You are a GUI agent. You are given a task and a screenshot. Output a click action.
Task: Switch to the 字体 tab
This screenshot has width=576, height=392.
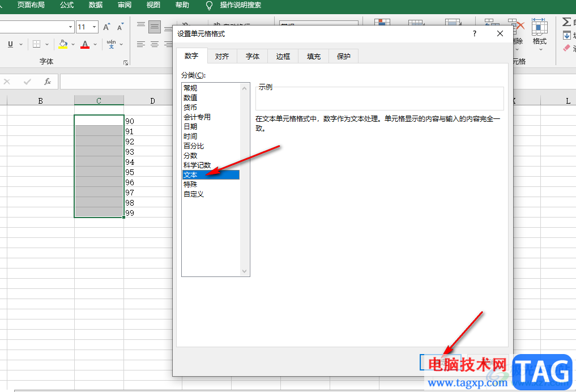click(253, 56)
